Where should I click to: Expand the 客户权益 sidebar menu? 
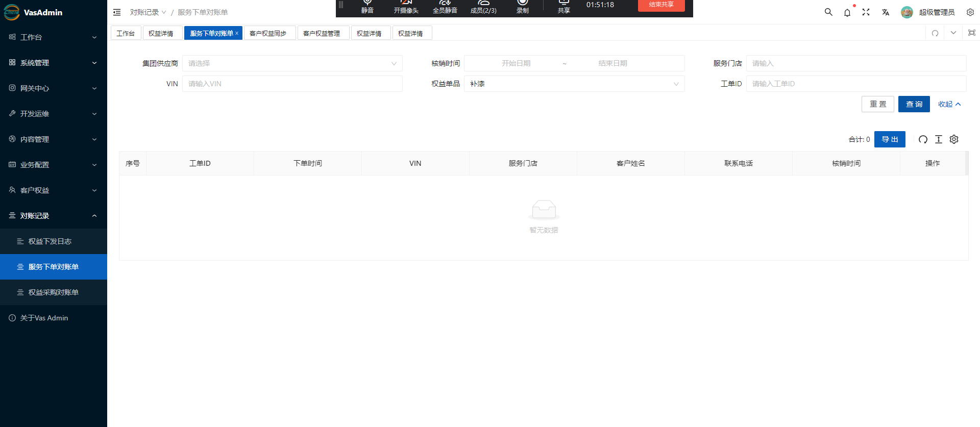tap(54, 190)
